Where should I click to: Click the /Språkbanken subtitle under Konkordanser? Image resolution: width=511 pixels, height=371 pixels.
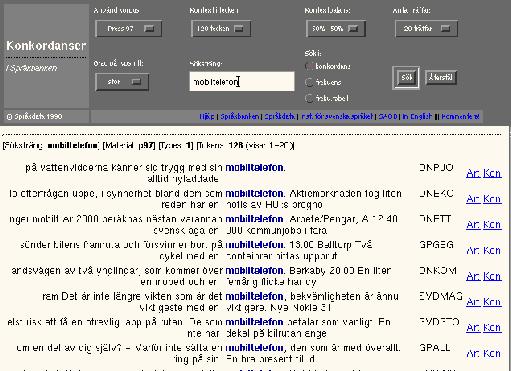pos(32,68)
